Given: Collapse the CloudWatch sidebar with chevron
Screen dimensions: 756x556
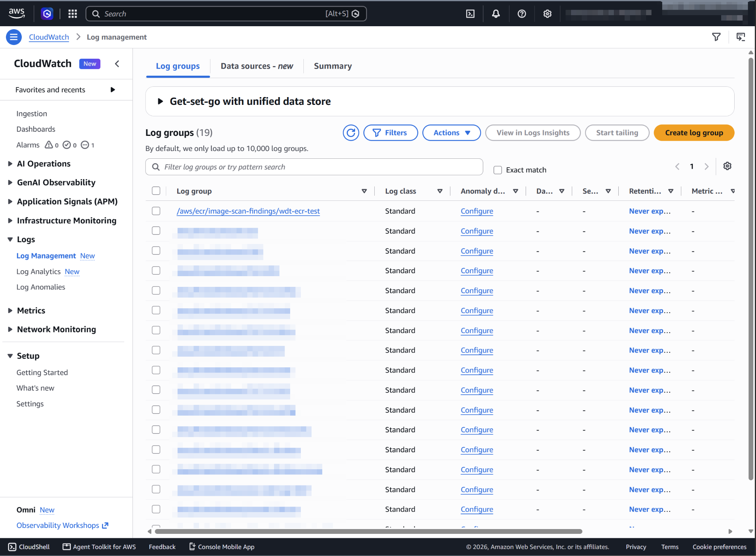Looking at the screenshot, I should 117,64.
